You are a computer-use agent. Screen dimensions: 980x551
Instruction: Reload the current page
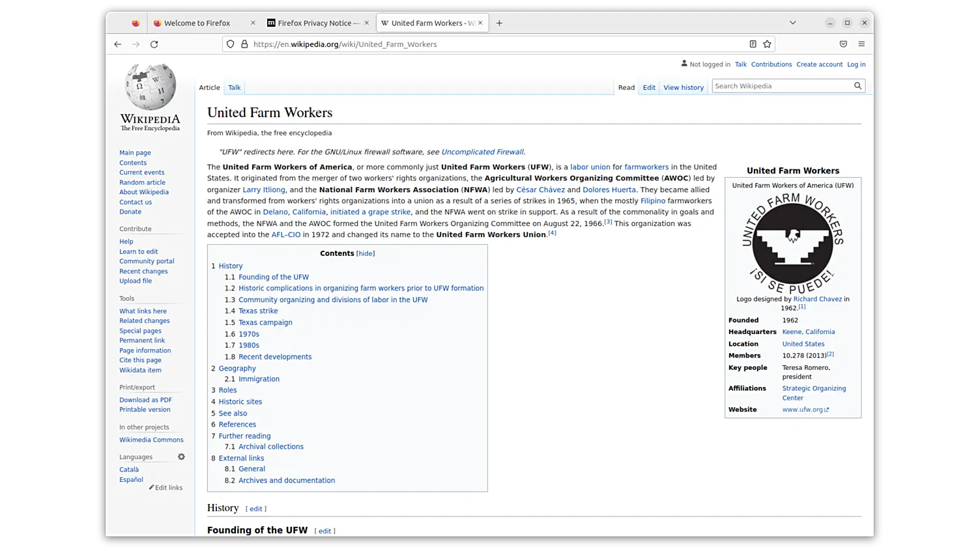[x=154, y=44]
